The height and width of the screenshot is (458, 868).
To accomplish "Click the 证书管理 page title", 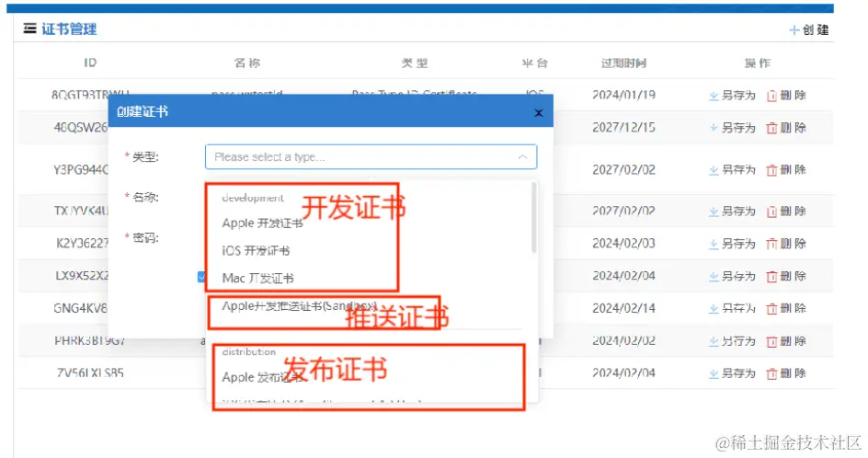I will 69,29.
